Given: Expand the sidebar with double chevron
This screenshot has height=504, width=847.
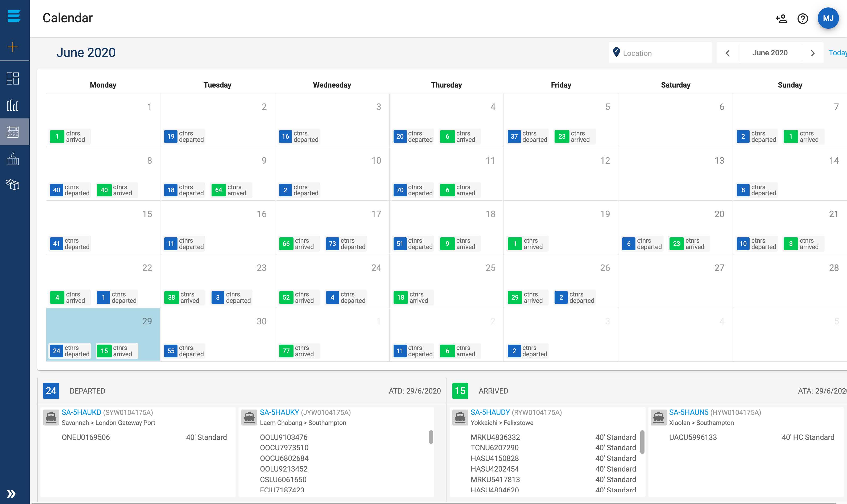Looking at the screenshot, I should [11, 493].
